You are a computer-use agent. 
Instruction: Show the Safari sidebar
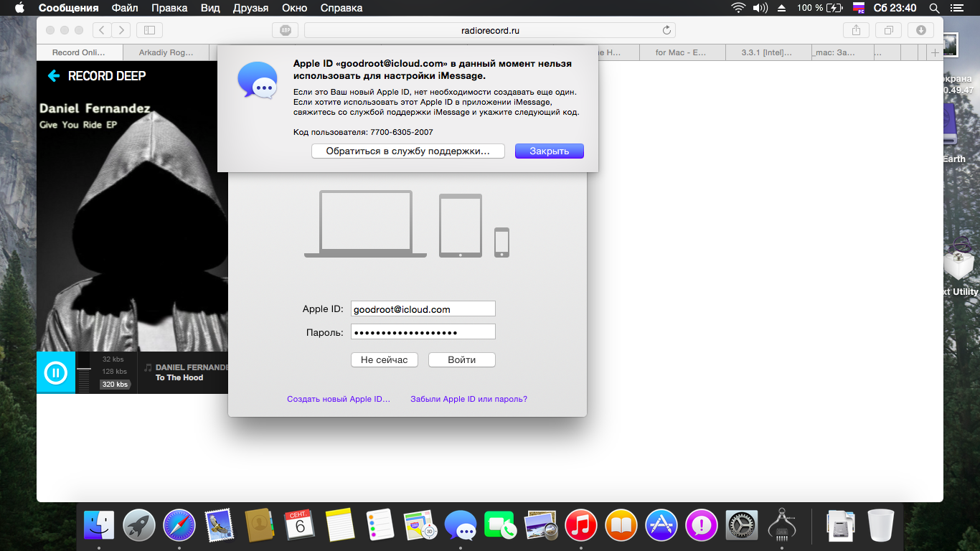click(149, 30)
